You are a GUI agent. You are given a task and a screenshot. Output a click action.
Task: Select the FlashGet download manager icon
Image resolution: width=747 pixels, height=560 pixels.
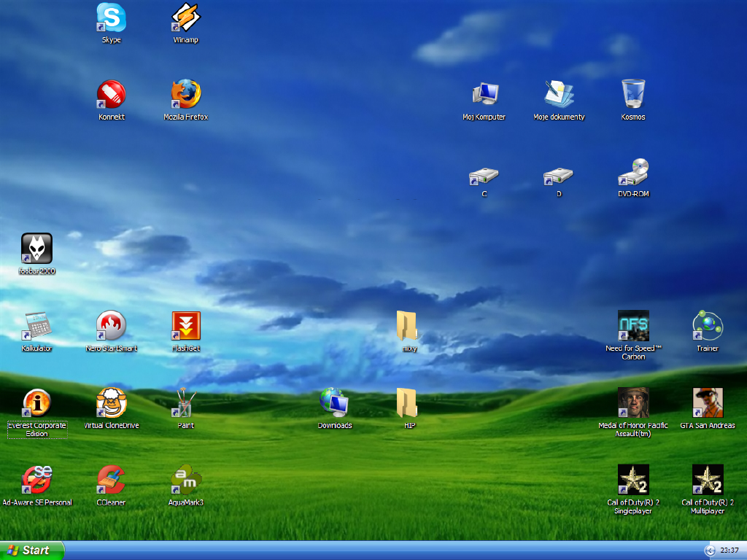(x=185, y=326)
